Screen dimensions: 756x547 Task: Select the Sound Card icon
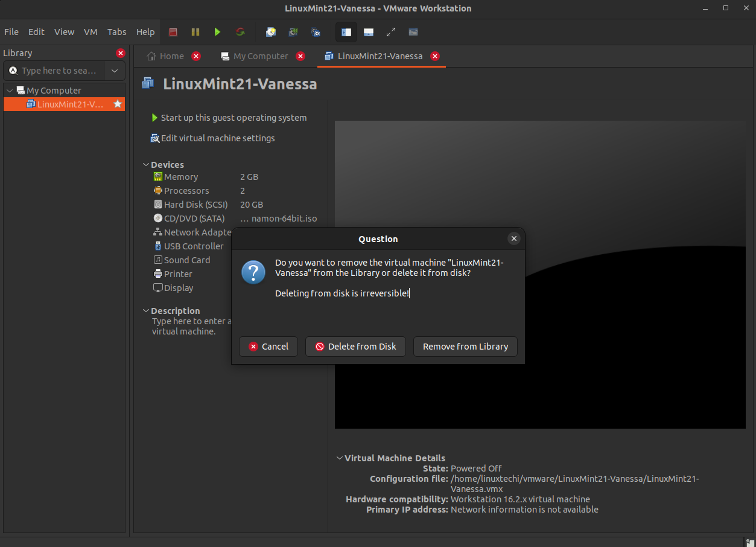click(x=158, y=260)
